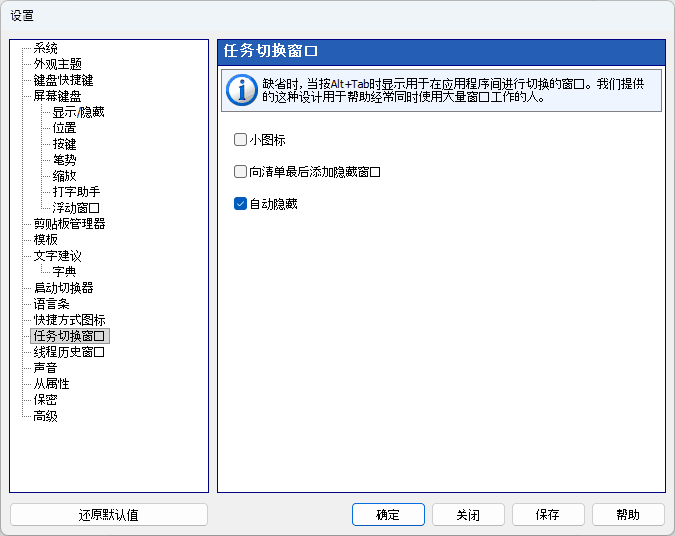The height and width of the screenshot is (536, 675).
Task: Enable the 小图标 checkbox
Action: [240, 140]
